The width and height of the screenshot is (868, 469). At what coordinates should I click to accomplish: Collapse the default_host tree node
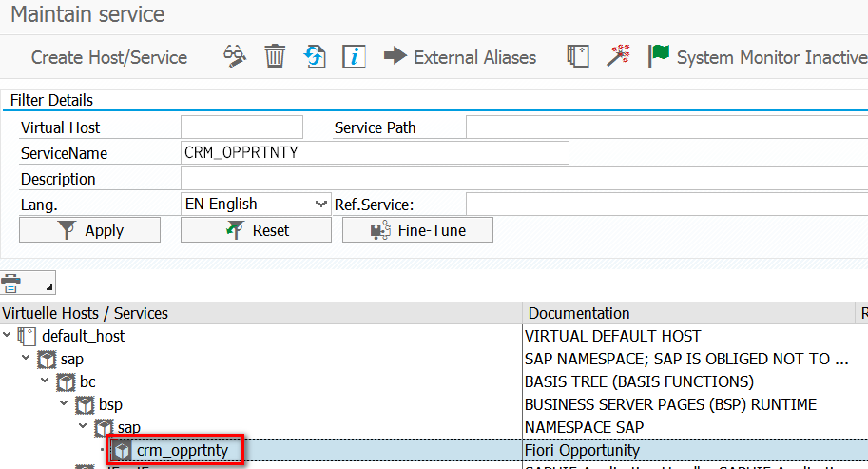pos(9,336)
